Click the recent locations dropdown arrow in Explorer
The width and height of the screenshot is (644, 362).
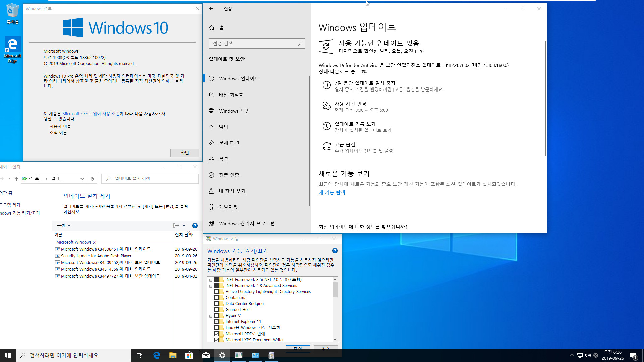[9, 179]
